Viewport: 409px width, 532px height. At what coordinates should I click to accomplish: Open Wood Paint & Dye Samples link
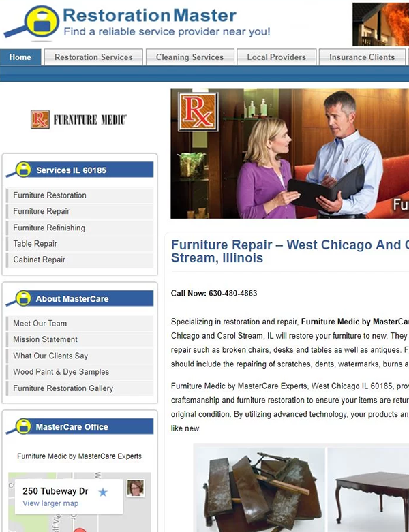(x=80, y=371)
